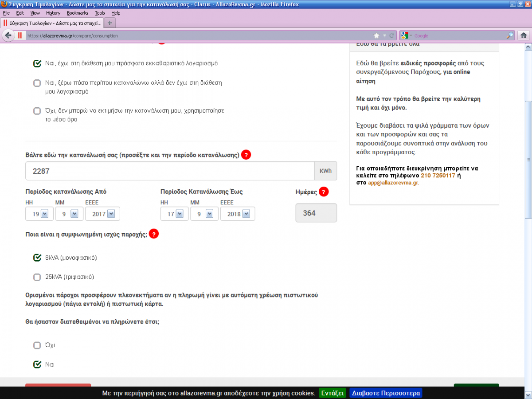This screenshot has width=532, height=399.
Task: Click the KWh unit label
Action: pyautogui.click(x=325, y=171)
